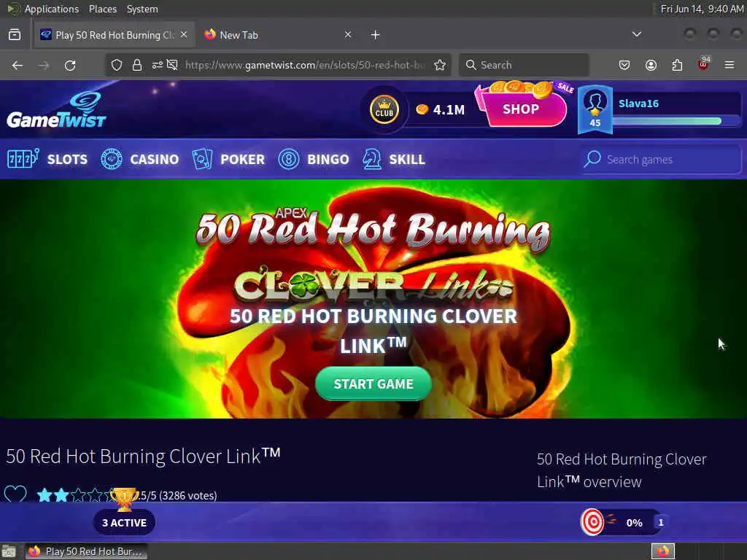Open the SLOTS category

coord(47,159)
